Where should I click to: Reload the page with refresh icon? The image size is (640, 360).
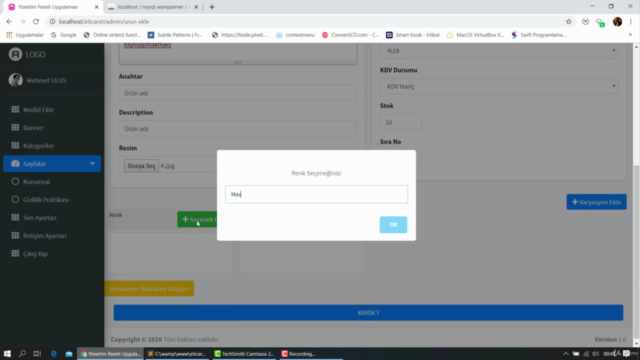(x=36, y=21)
